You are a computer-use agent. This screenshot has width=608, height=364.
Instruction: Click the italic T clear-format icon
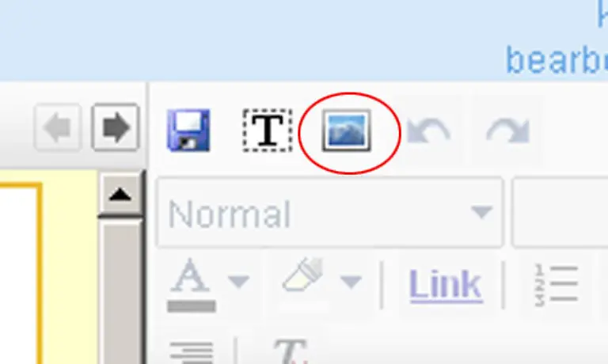(291, 351)
